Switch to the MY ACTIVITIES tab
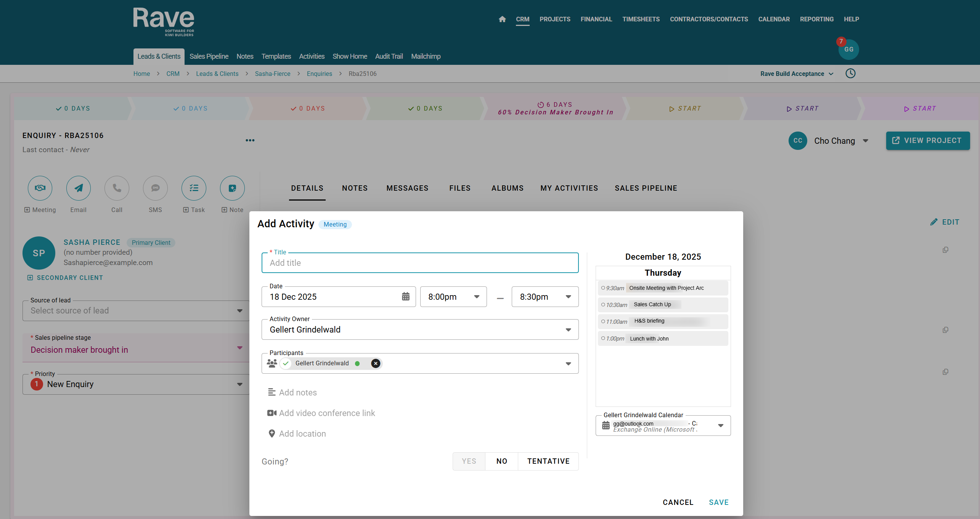Screen dimensions: 980x519 569,188
